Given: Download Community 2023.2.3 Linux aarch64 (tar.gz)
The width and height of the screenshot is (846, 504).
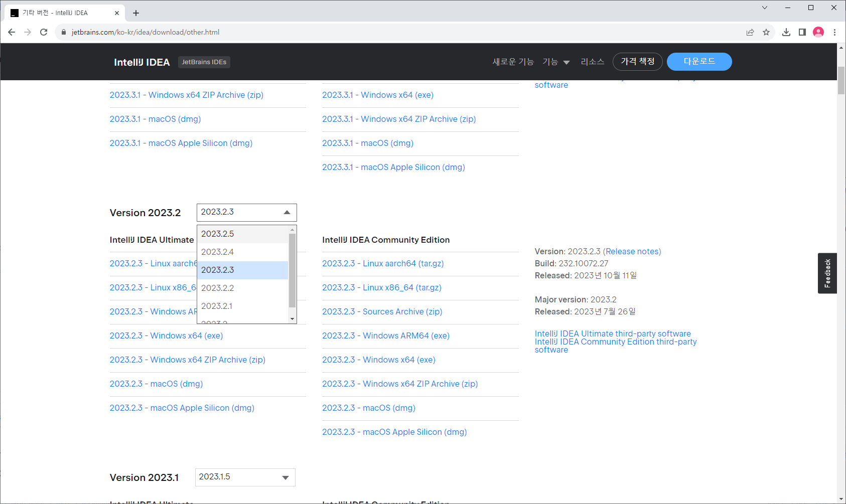Looking at the screenshot, I should [383, 264].
